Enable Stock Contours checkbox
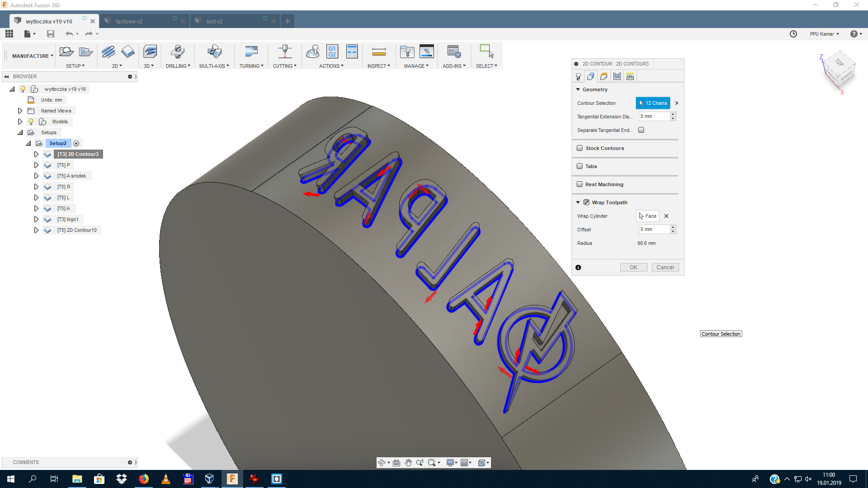This screenshot has height=488, width=868. 580,148
